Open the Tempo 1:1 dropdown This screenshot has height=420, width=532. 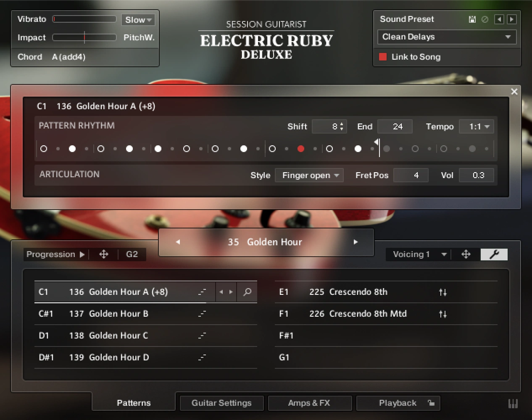point(477,126)
